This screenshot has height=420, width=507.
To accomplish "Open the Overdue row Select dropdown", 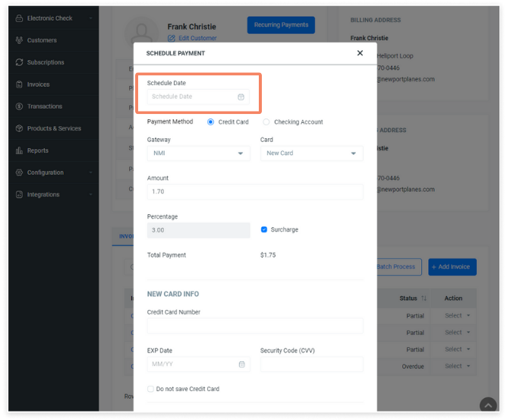I will point(457,366).
